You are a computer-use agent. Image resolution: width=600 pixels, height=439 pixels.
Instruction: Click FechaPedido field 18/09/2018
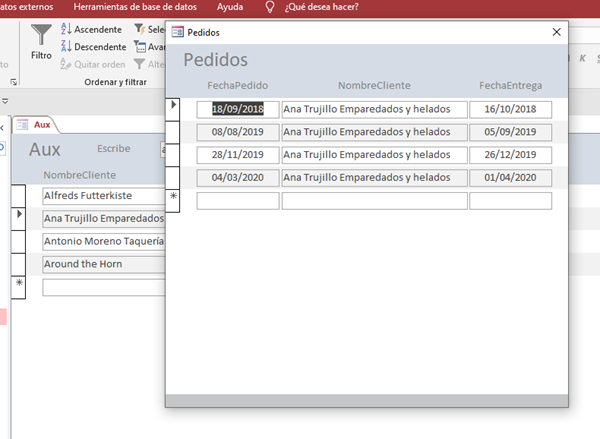click(x=238, y=109)
